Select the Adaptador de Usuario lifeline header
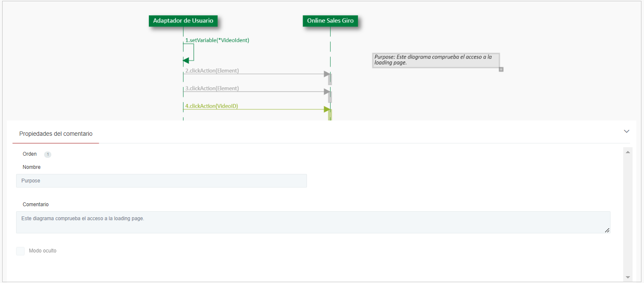Viewport: 644px width, 283px height. 183,20
